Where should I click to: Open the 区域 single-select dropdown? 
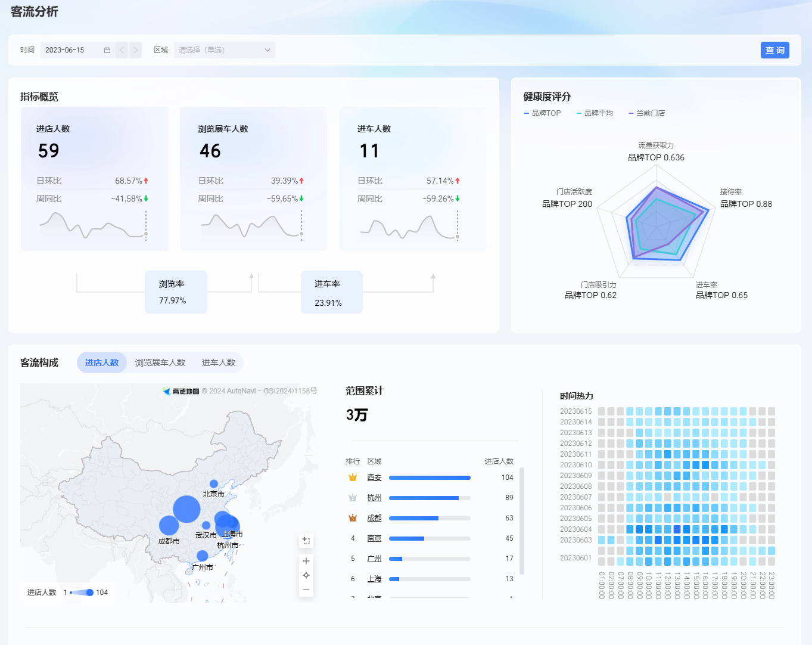(225, 50)
